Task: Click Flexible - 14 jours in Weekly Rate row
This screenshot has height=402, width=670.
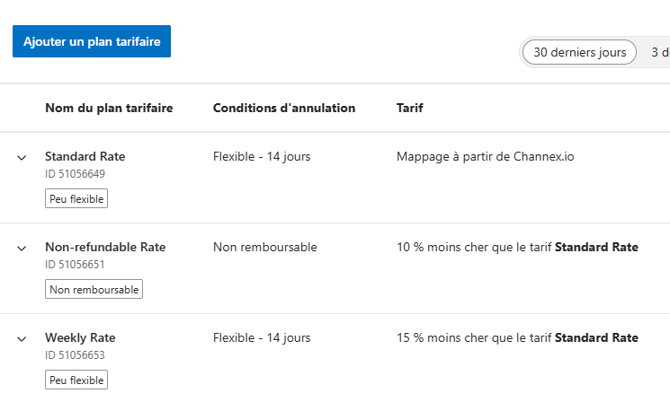Action: (262, 337)
